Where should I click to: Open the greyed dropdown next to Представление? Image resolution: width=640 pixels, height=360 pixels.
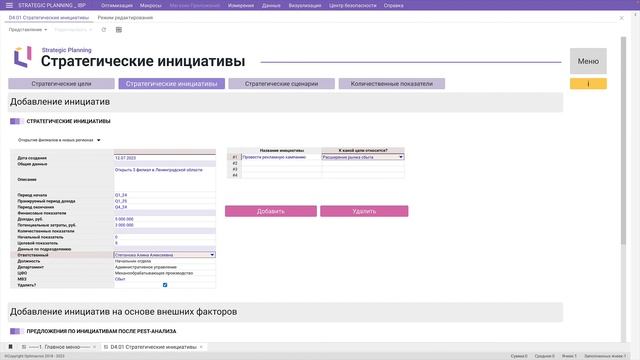pyautogui.click(x=73, y=30)
